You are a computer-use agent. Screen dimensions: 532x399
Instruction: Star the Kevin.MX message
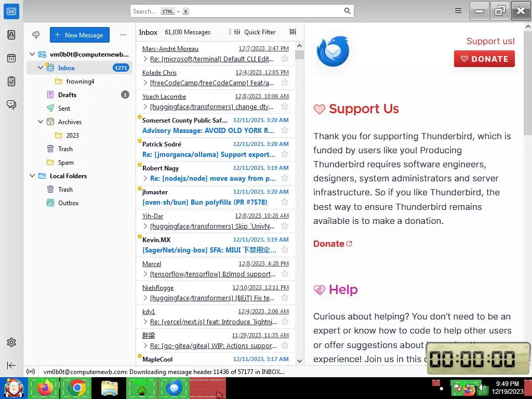pyautogui.click(x=285, y=250)
